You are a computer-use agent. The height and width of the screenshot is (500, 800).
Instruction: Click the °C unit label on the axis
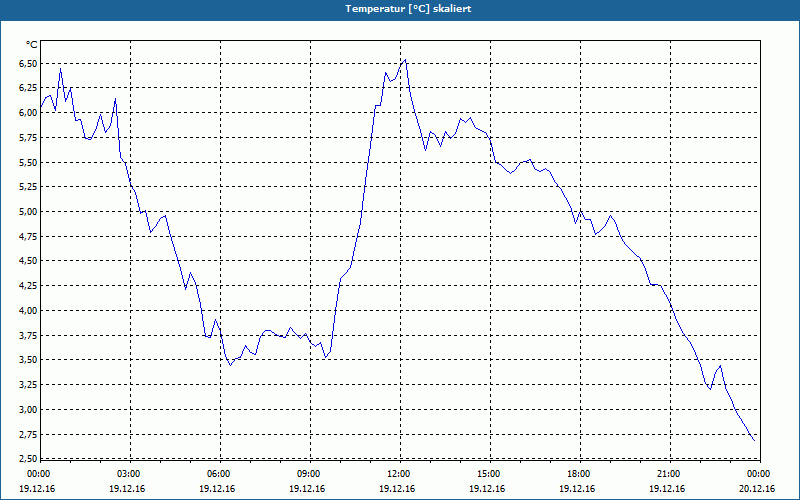32,45
